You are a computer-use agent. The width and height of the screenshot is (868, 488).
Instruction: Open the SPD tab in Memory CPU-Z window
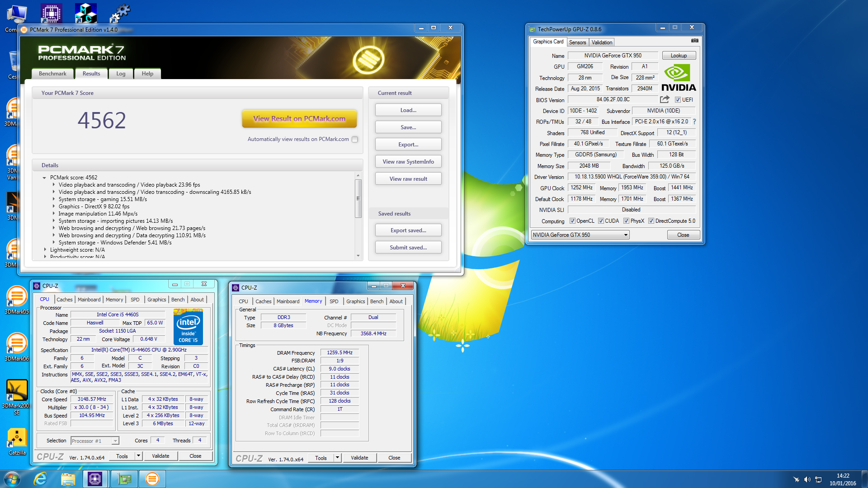tap(334, 301)
